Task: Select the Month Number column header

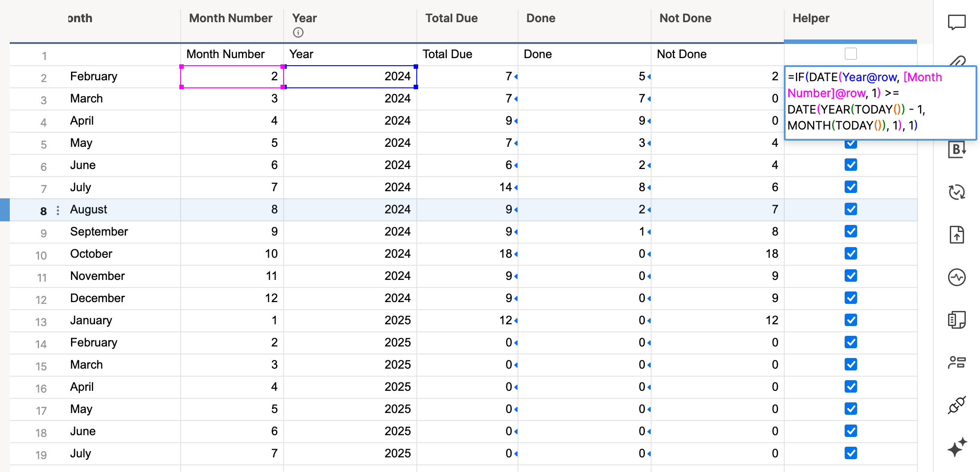Action: click(x=232, y=19)
